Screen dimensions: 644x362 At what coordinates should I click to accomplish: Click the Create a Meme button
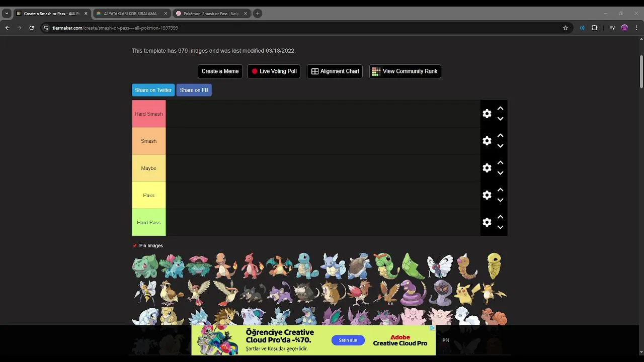click(x=220, y=71)
